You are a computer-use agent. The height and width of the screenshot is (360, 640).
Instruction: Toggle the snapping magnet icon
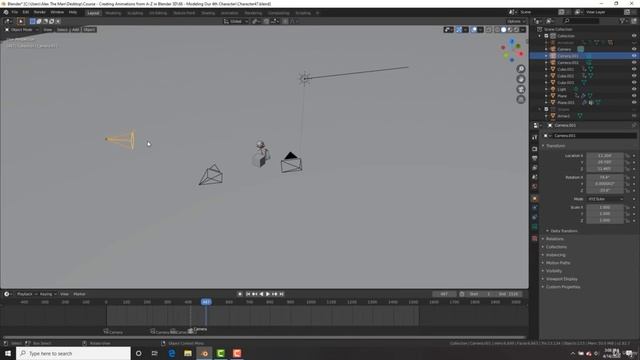tap(266, 21)
